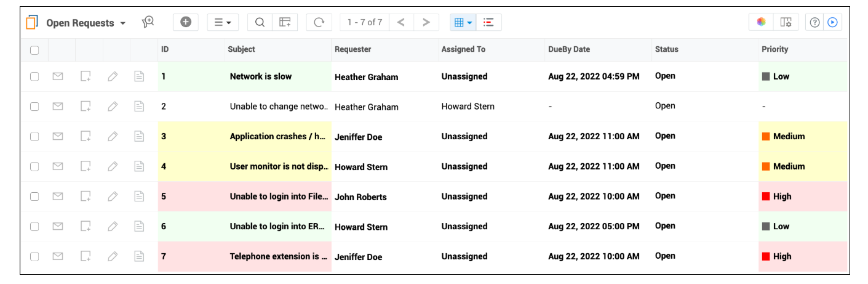Screen dimensions: 868x284
Task: Click the edit pencil icon for request 3
Action: 113,136
